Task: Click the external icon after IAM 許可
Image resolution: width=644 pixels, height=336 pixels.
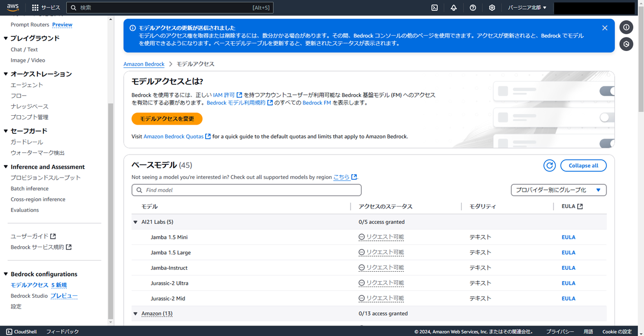Action: [239, 95]
